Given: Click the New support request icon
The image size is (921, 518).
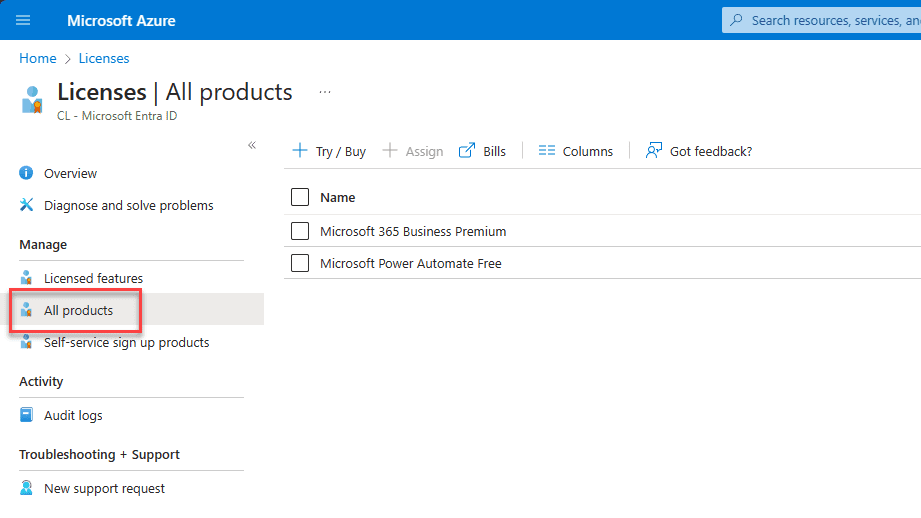Looking at the screenshot, I should 26,487.
